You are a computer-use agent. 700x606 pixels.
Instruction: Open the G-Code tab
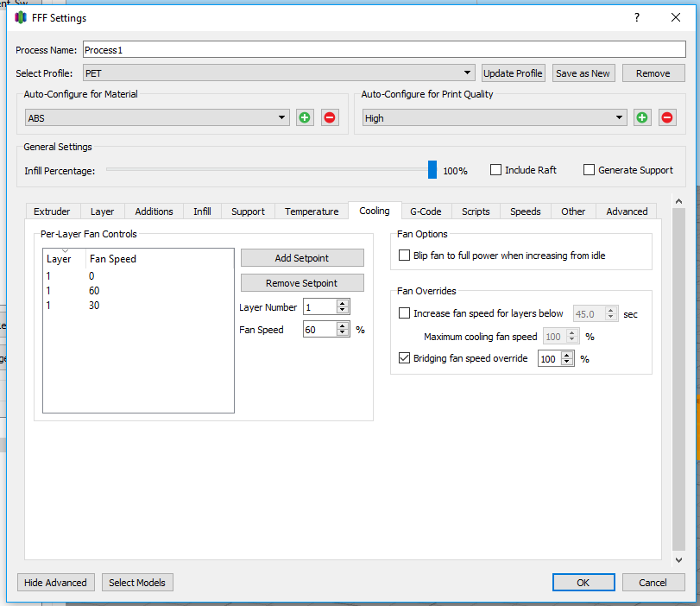point(426,211)
